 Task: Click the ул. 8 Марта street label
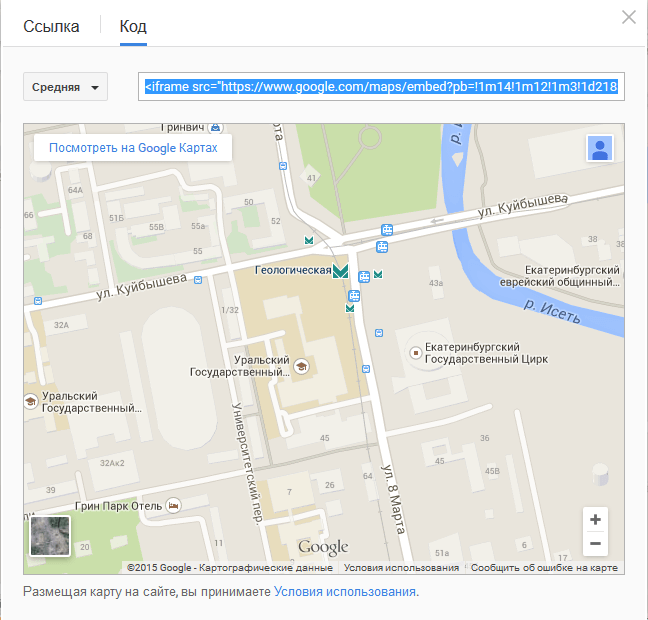pos(393,499)
